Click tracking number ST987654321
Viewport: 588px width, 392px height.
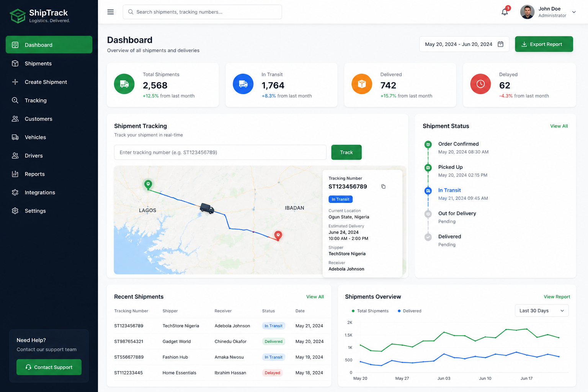pos(129,341)
